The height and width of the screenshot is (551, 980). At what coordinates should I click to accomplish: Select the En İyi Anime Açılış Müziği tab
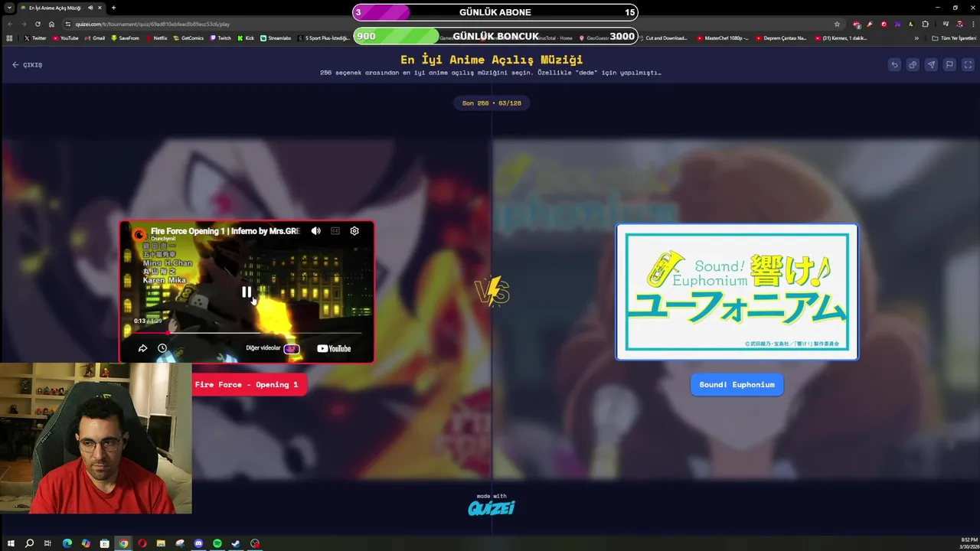[61, 8]
